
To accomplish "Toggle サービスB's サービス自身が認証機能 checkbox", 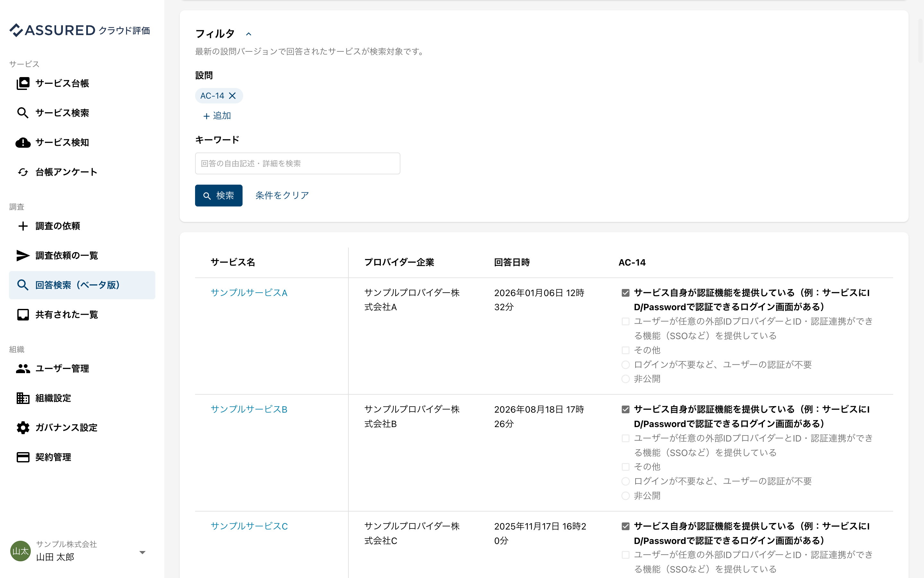I will (625, 409).
